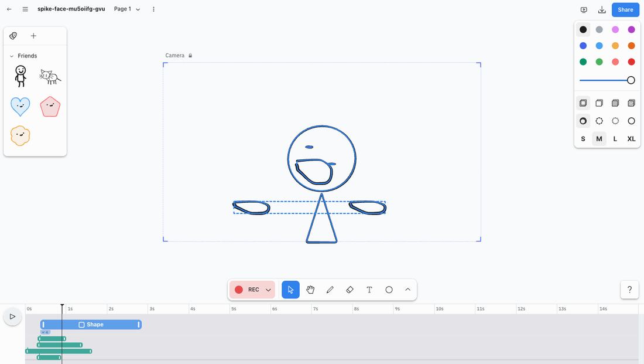The height and width of the screenshot is (364, 644).
Task: Select the pencil draw tool
Action: pos(330,290)
